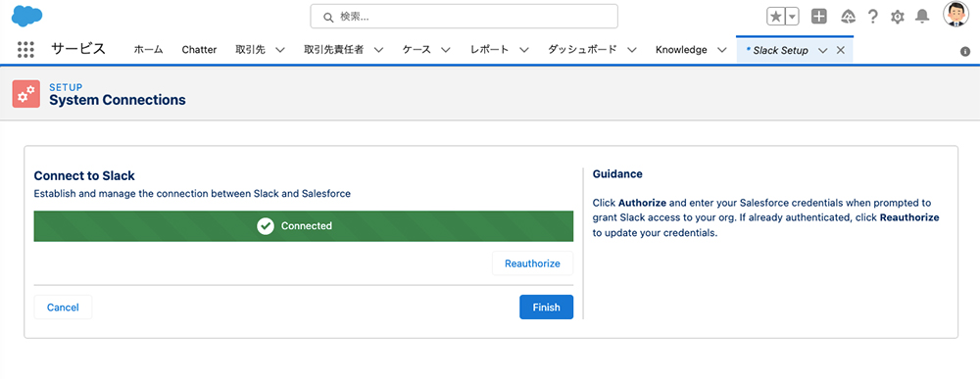Viewport: 980px width, 379px height.
Task: Click the Finish button
Action: click(x=546, y=308)
